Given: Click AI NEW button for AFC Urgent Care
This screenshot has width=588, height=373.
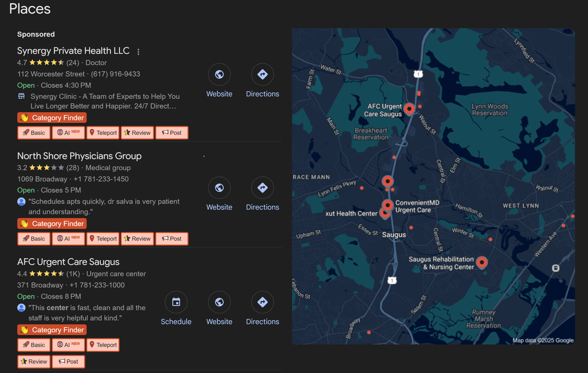Looking at the screenshot, I should coord(68,345).
